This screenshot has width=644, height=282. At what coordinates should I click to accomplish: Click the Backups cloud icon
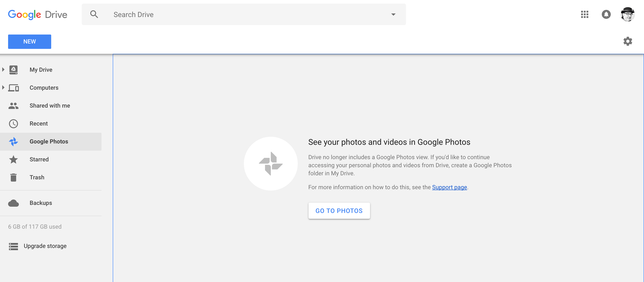13,203
